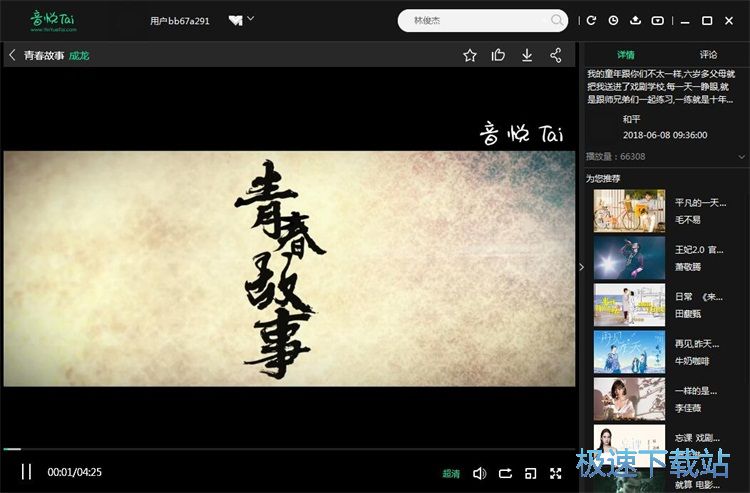Close the YinYueTai window
This screenshot has height=493, width=750.
(x=729, y=21)
